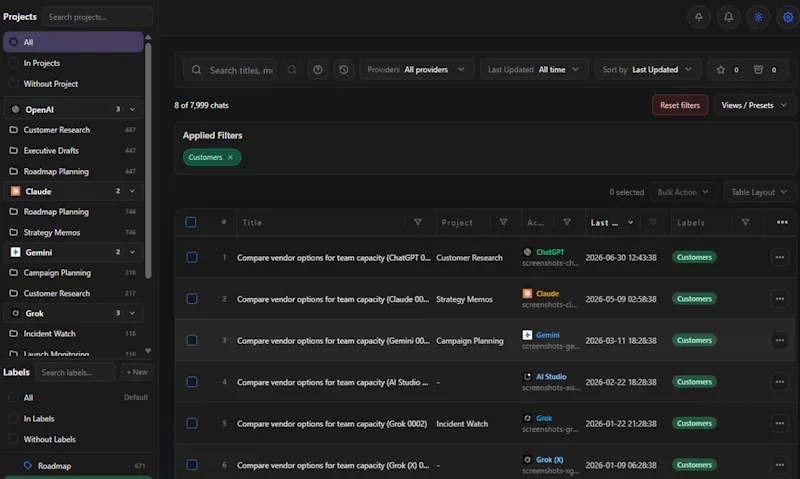Toggle the select-all checkbox in table header

click(191, 222)
